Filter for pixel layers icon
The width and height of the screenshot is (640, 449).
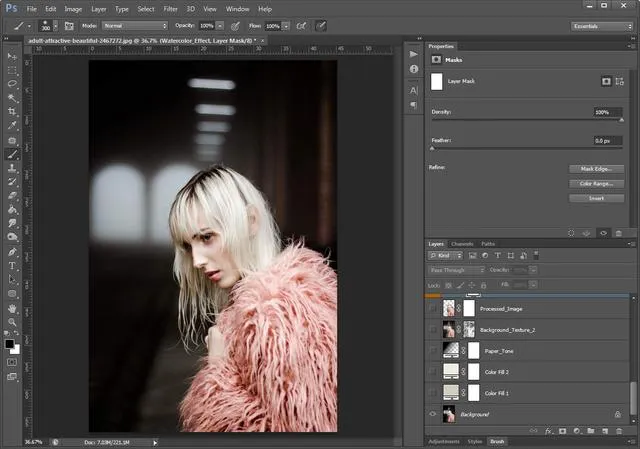[472, 256]
